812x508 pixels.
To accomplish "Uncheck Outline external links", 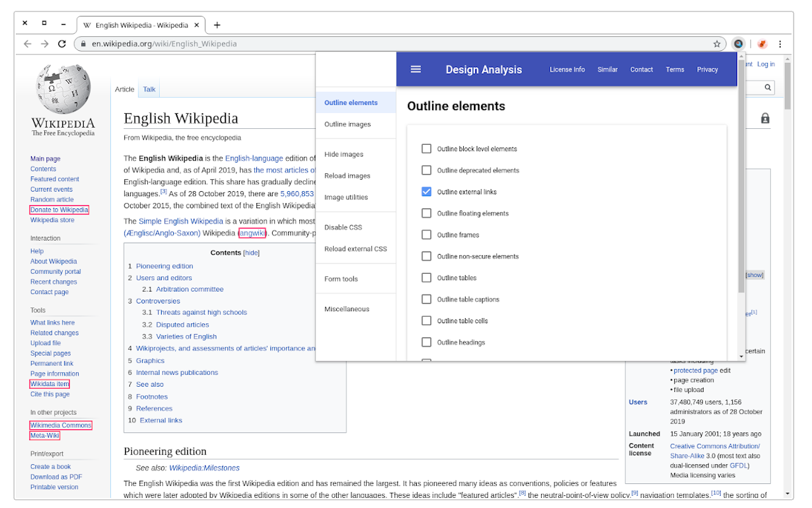I will pos(426,192).
